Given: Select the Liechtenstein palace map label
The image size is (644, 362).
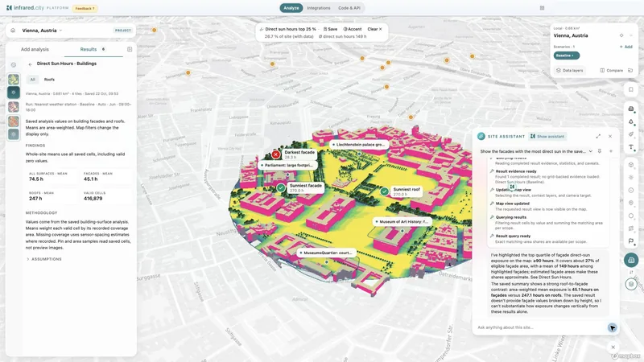Looking at the screenshot, I should pyautogui.click(x=358, y=145).
